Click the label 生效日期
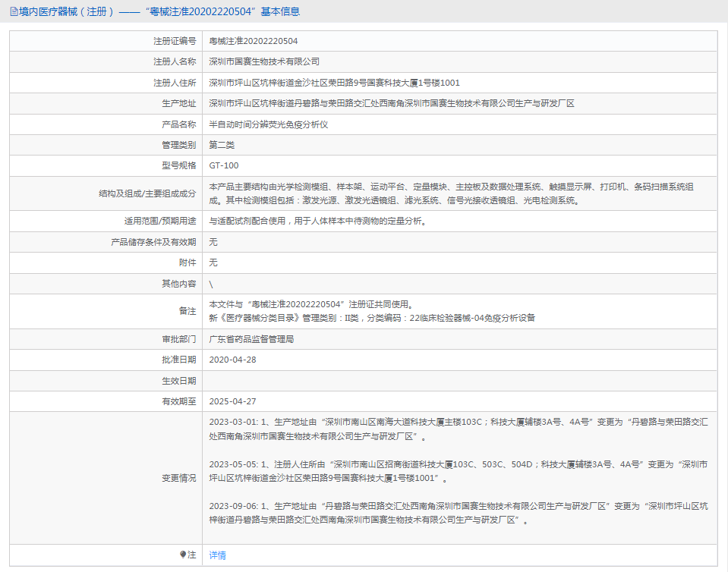This screenshot has height=572, width=728. click(x=179, y=381)
